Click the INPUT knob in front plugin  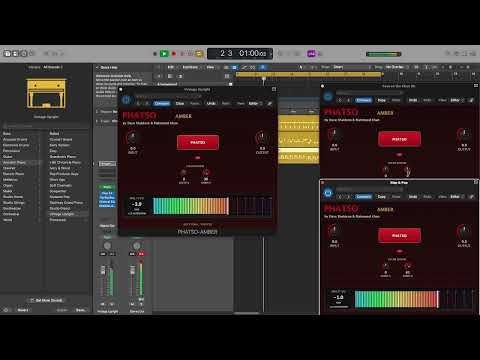coord(132,137)
